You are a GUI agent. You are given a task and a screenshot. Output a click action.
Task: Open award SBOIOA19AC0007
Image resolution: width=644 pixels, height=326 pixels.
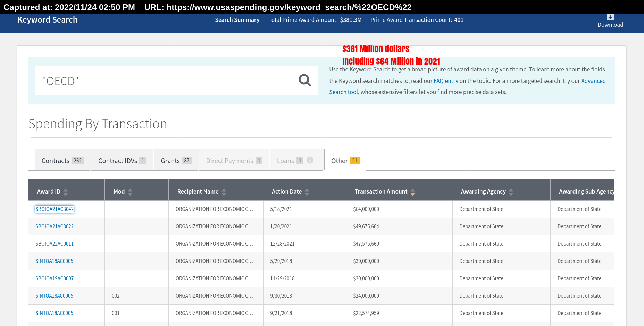click(x=55, y=278)
